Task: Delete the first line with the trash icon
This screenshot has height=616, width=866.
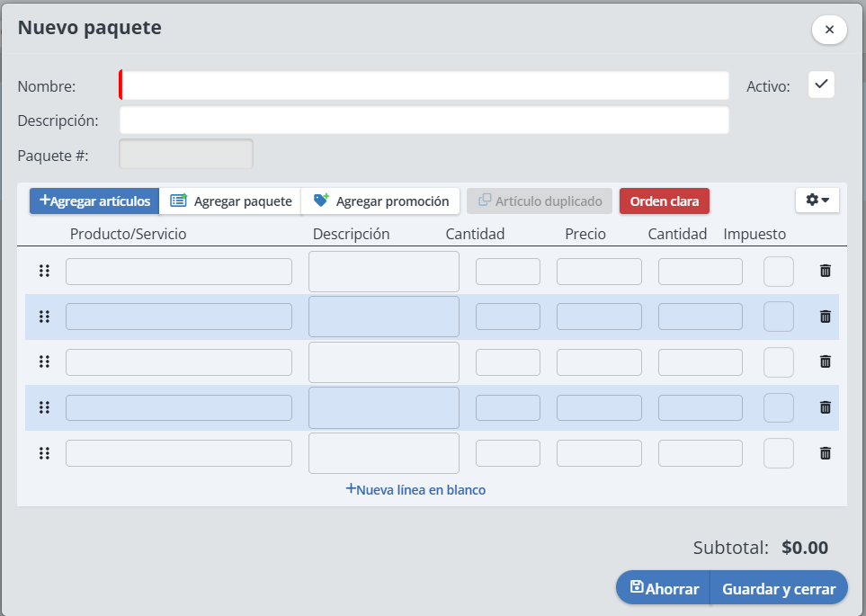Action: (826, 271)
